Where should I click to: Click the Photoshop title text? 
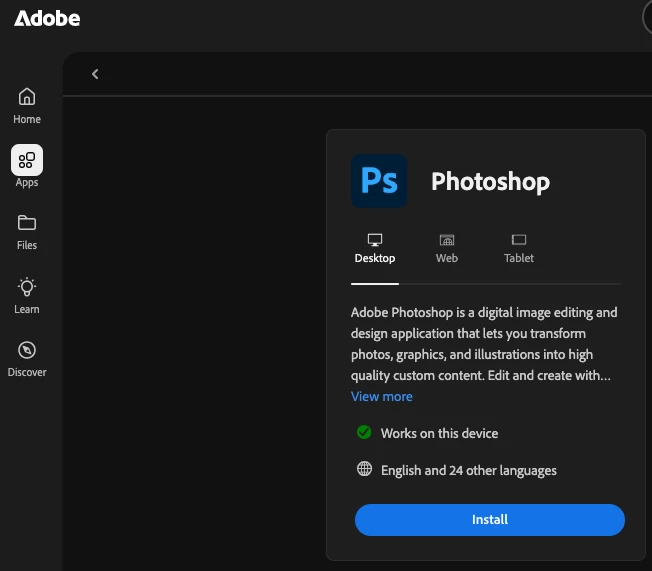pyautogui.click(x=490, y=182)
